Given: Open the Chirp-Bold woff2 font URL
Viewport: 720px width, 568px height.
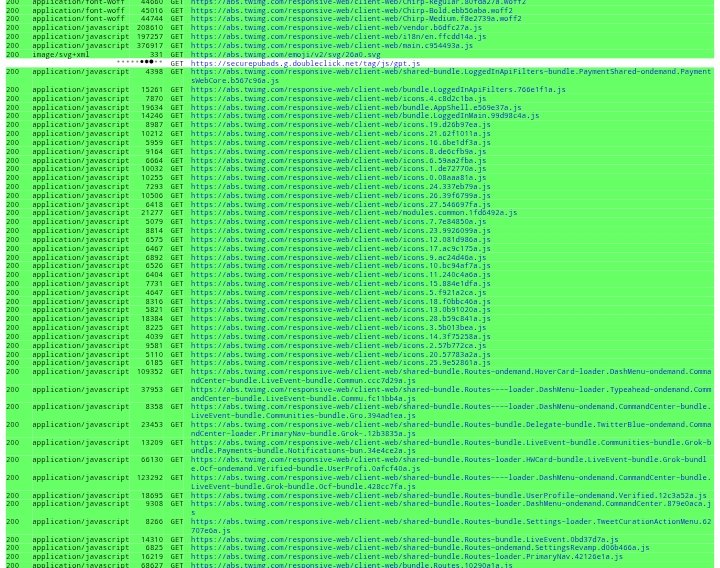Looking at the screenshot, I should tap(352, 10).
